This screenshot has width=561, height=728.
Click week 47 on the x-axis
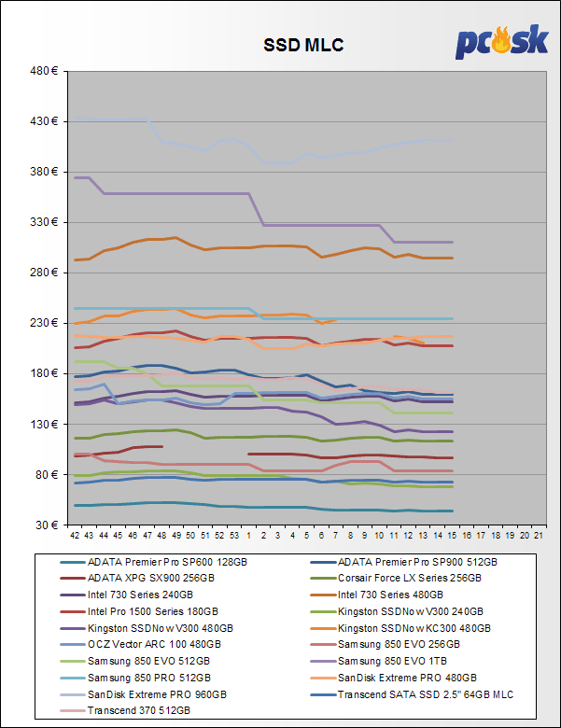tap(147, 536)
